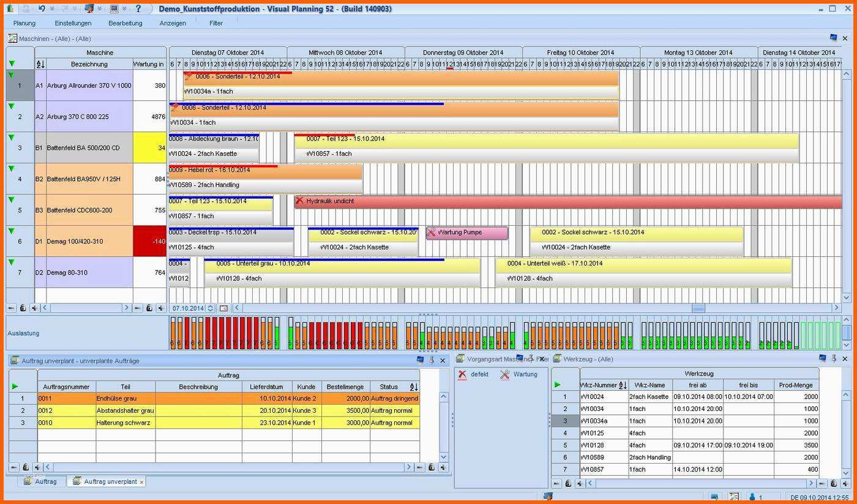Close the Auftrag unverplant panel

click(443, 360)
